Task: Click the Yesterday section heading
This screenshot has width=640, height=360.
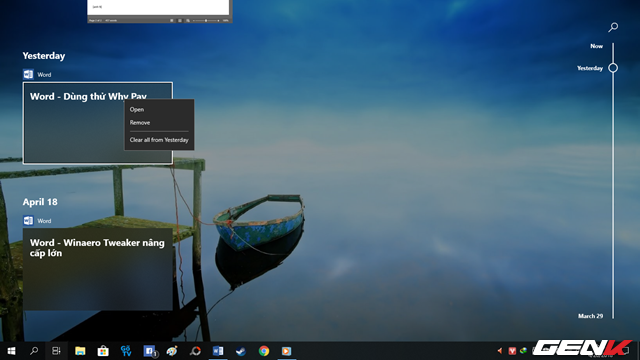Action: tap(44, 56)
